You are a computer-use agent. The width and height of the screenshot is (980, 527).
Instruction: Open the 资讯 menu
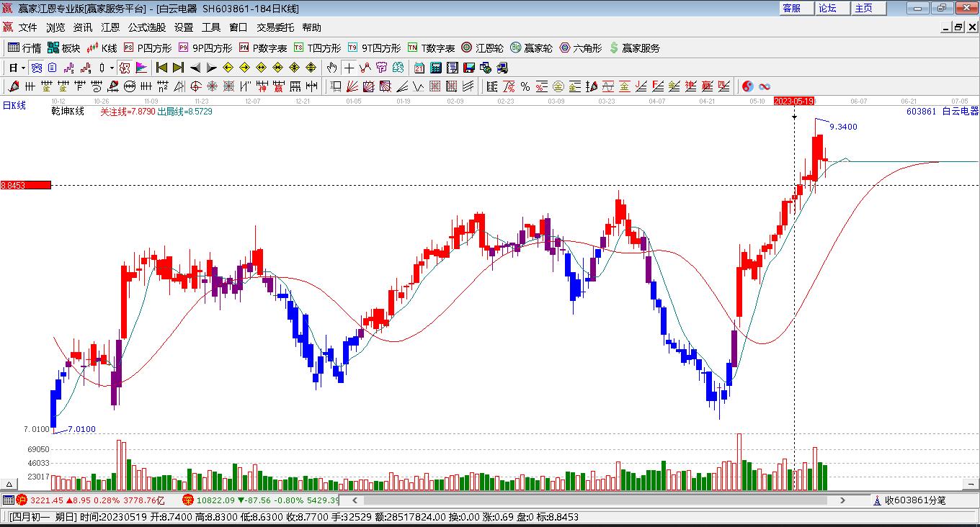(83, 27)
